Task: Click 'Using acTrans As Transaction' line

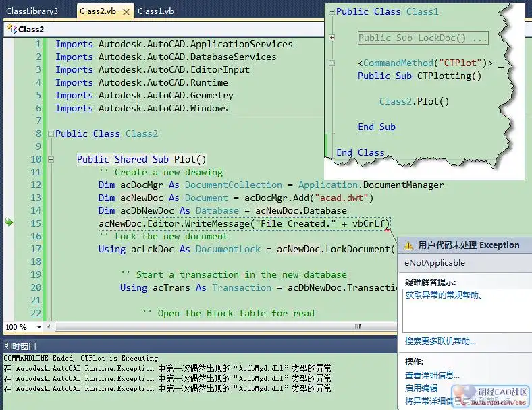Action: pos(259,288)
